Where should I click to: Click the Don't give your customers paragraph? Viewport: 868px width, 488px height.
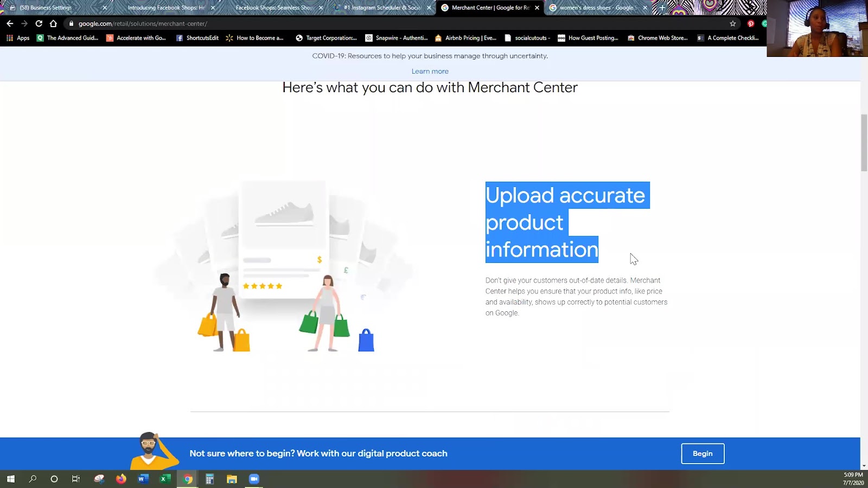[x=576, y=297]
